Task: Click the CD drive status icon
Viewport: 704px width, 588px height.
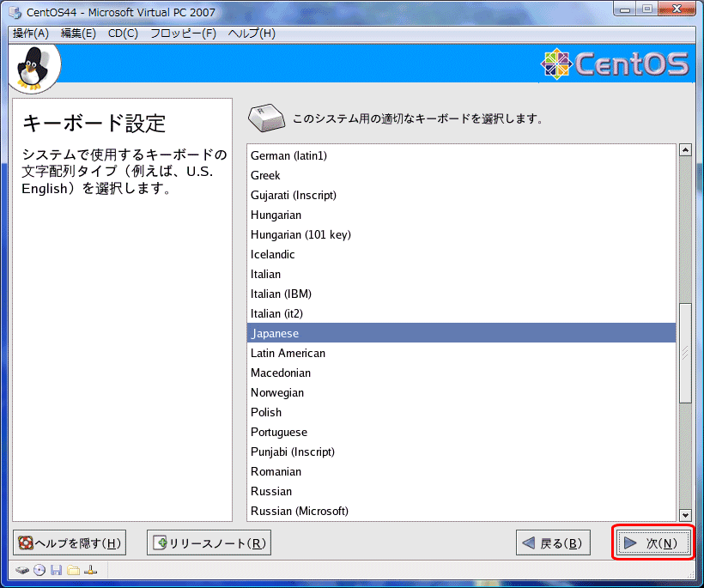Action: pos(39,570)
